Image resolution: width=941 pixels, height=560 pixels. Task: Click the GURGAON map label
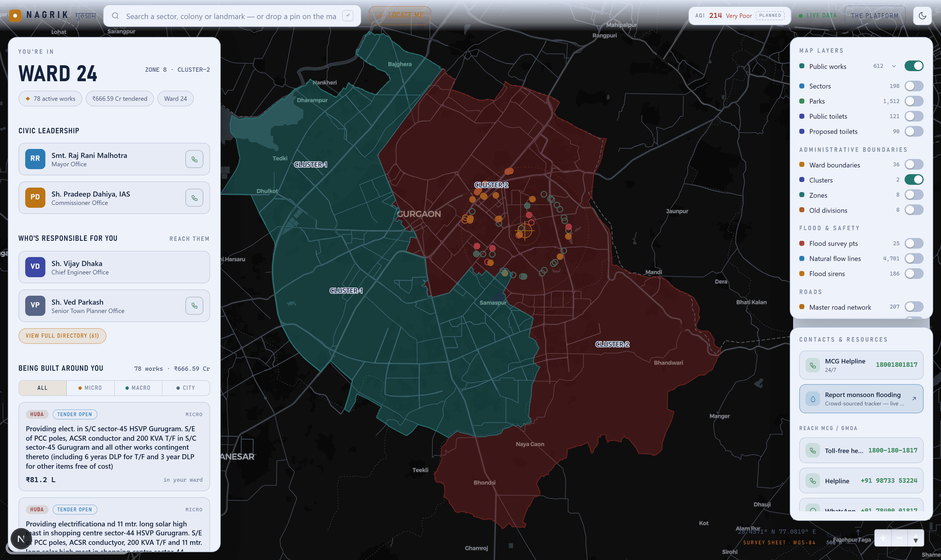click(x=419, y=214)
